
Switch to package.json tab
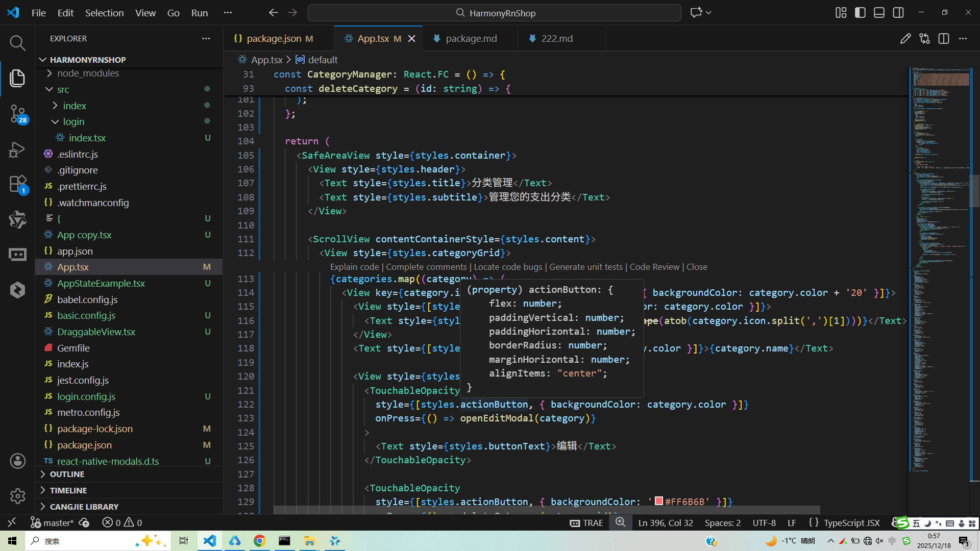[x=274, y=39]
